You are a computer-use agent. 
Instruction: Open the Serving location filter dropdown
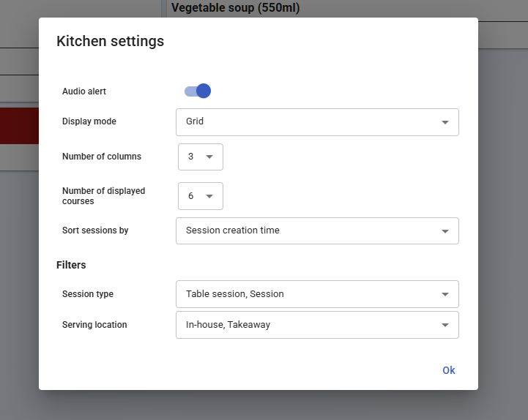[x=308, y=325]
